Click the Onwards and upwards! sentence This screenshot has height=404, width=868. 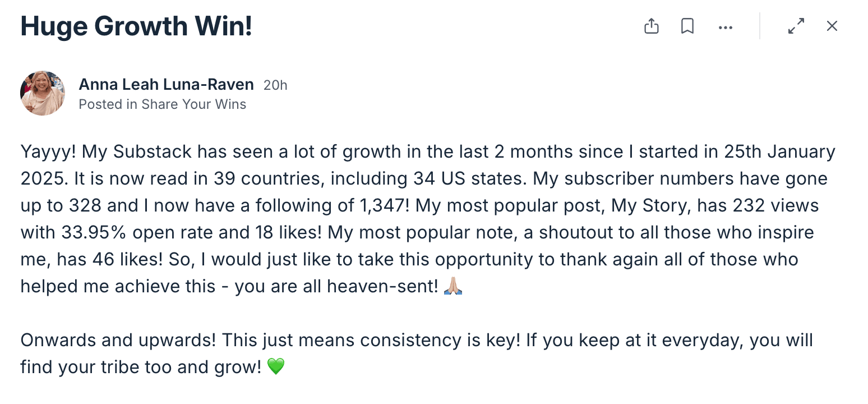119,341
